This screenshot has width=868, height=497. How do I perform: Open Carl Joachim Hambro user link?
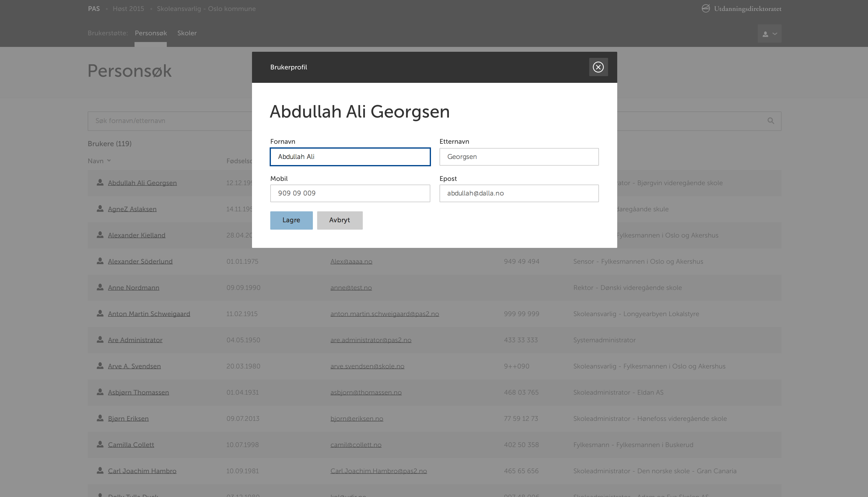point(142,471)
